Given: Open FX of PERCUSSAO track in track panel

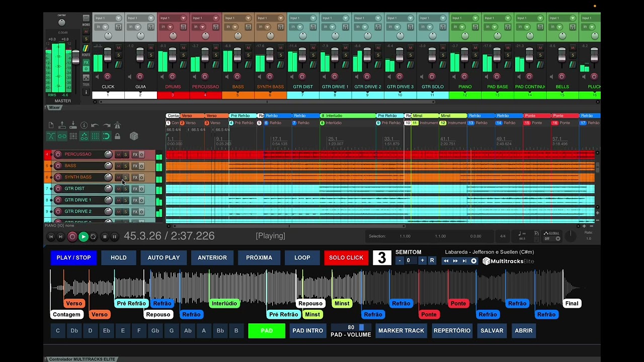Looking at the screenshot, I should 135,154.
